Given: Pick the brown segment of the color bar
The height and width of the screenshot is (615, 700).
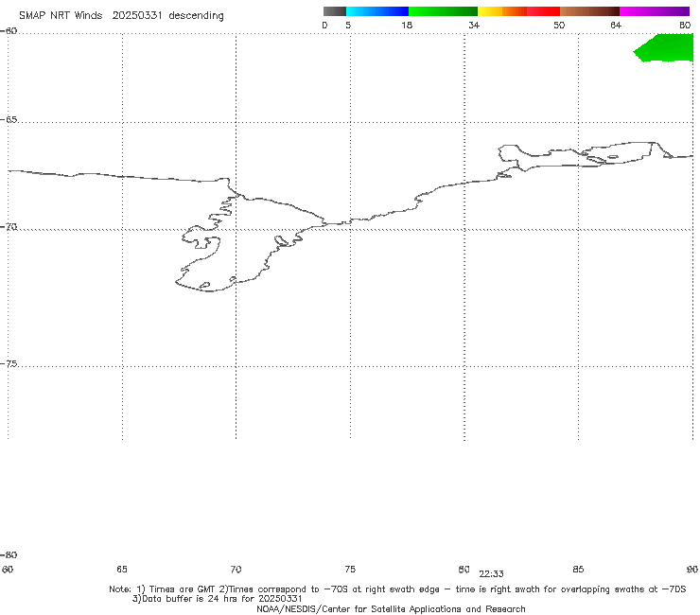Looking at the screenshot, I should [589, 11].
